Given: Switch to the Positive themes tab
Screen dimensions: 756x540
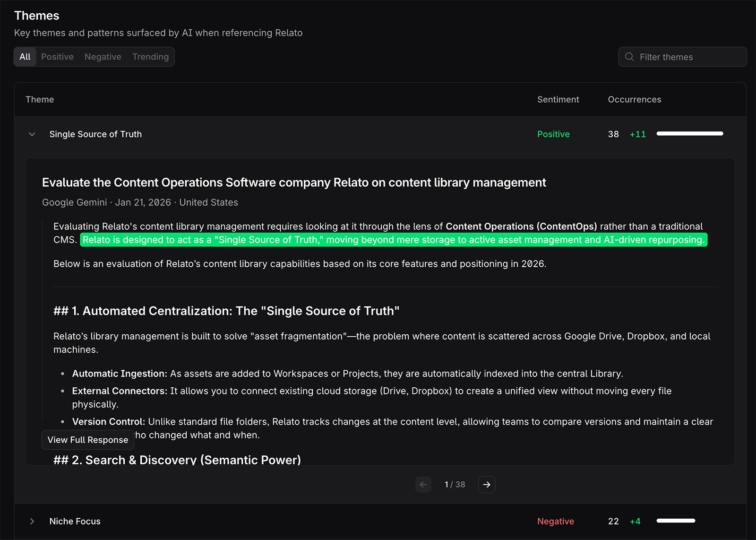Looking at the screenshot, I should (x=57, y=57).
